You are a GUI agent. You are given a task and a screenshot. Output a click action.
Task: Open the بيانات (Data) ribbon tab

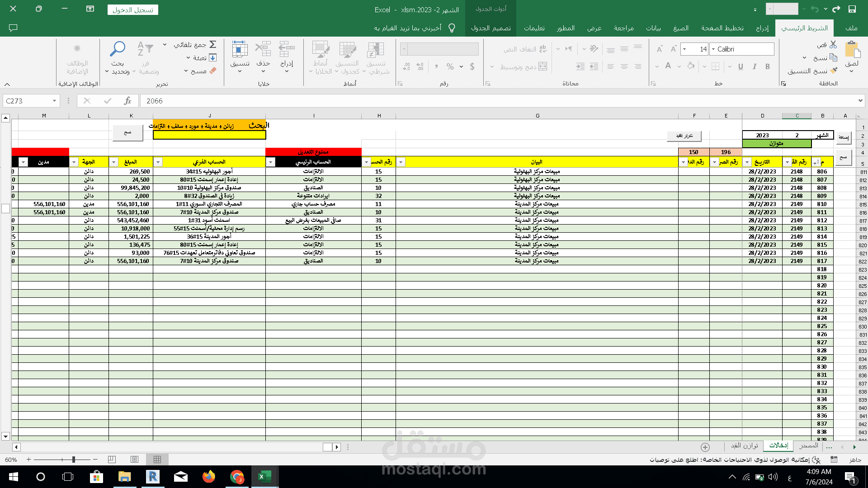tap(653, 28)
